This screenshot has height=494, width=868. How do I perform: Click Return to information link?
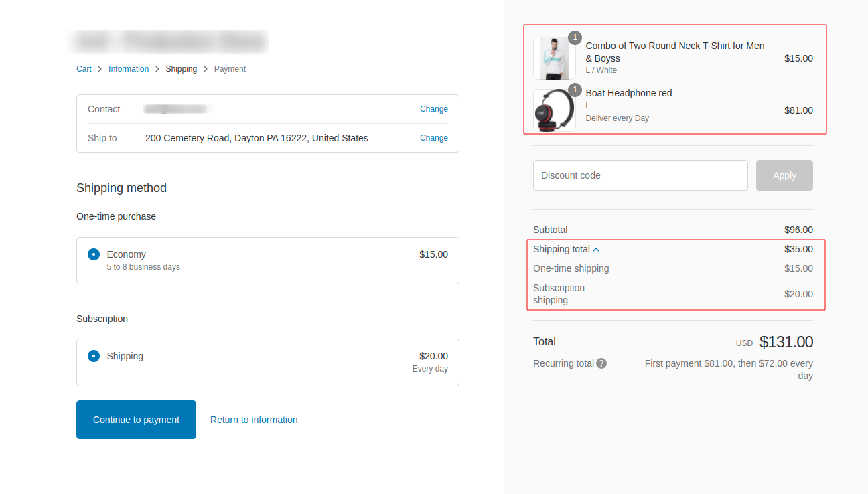pos(254,420)
